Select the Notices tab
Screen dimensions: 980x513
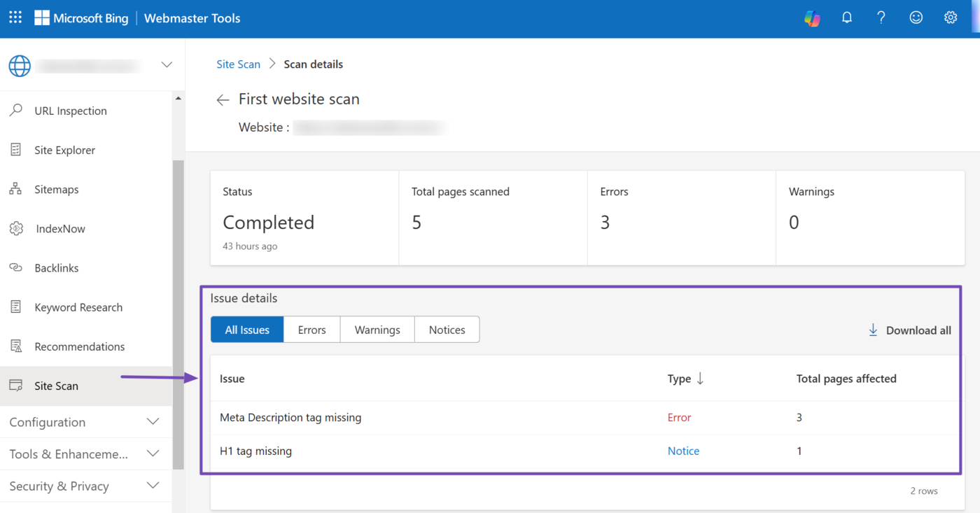tap(447, 330)
